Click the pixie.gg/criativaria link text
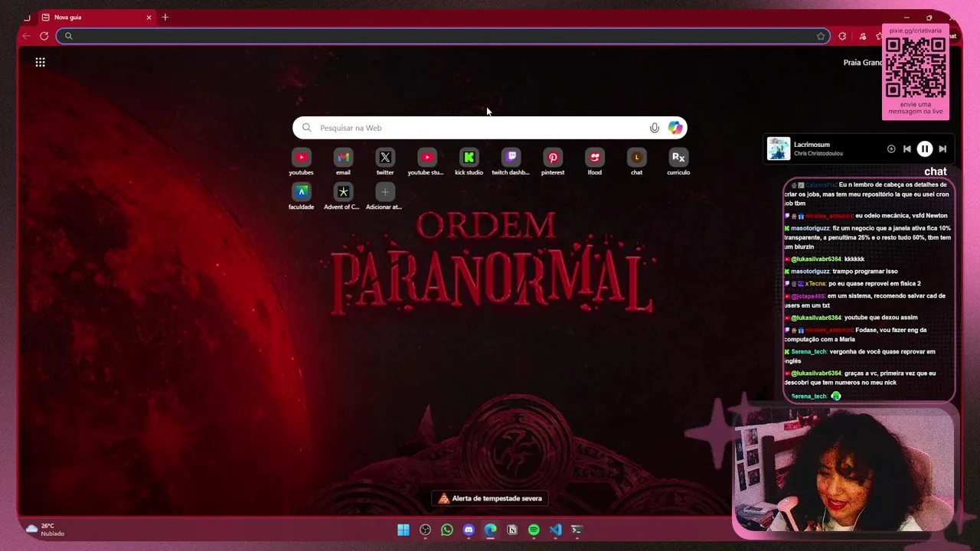This screenshot has height=551, width=980. 916,31
